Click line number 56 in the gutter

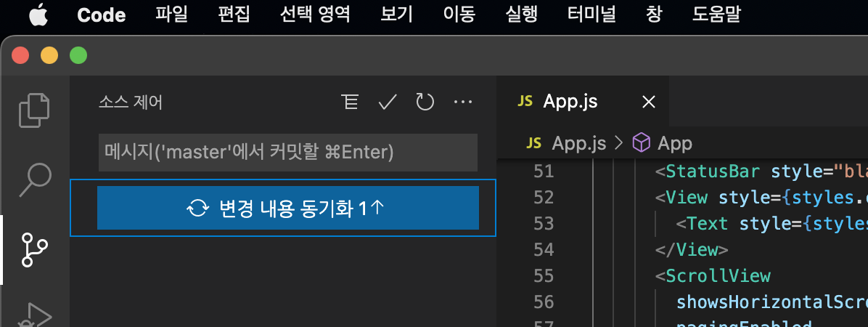[544, 302]
